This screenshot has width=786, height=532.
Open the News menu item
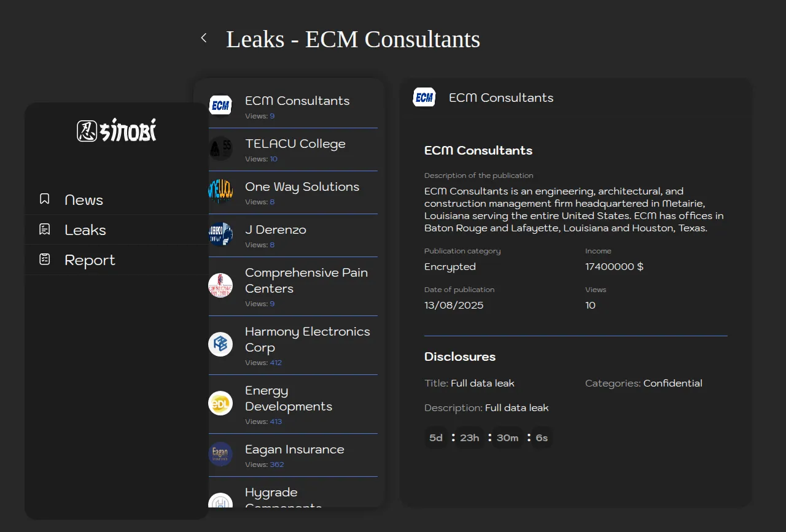(84, 200)
